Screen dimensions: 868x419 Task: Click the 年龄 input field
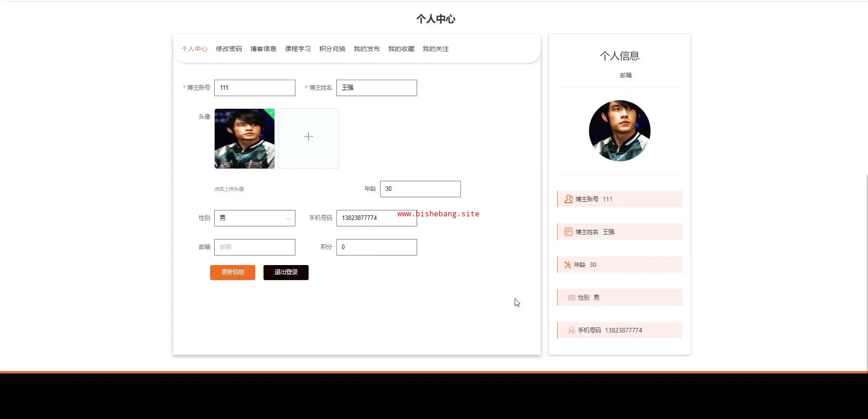click(420, 189)
